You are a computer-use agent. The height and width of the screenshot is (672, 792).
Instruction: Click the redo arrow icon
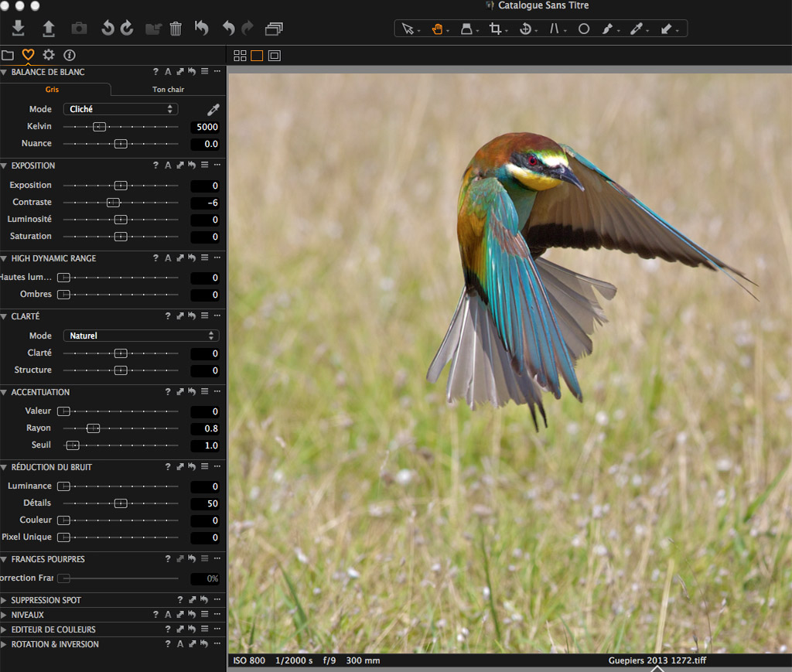pos(247,29)
